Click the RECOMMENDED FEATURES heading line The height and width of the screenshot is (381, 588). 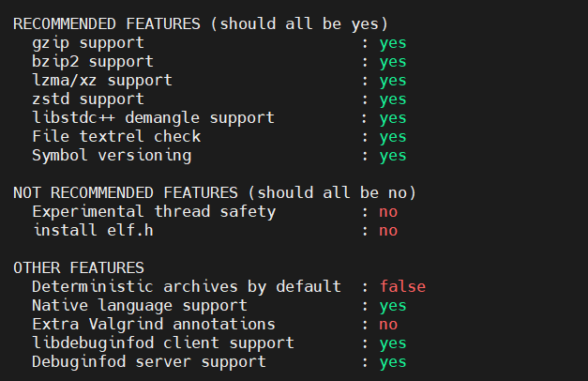(201, 24)
